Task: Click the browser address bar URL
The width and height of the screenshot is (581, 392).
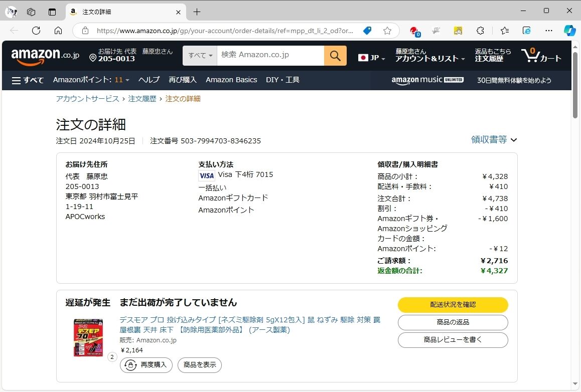Action: tap(225, 31)
